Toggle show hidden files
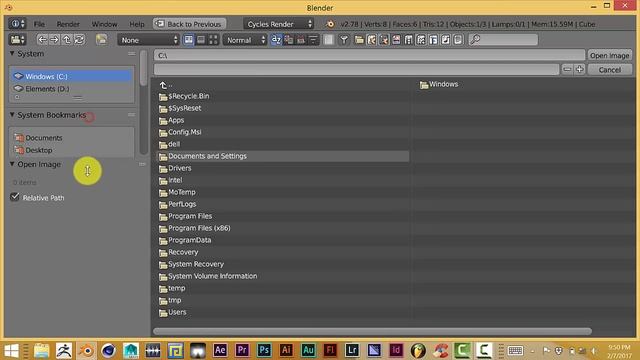The width and height of the screenshot is (640, 360). [329, 40]
